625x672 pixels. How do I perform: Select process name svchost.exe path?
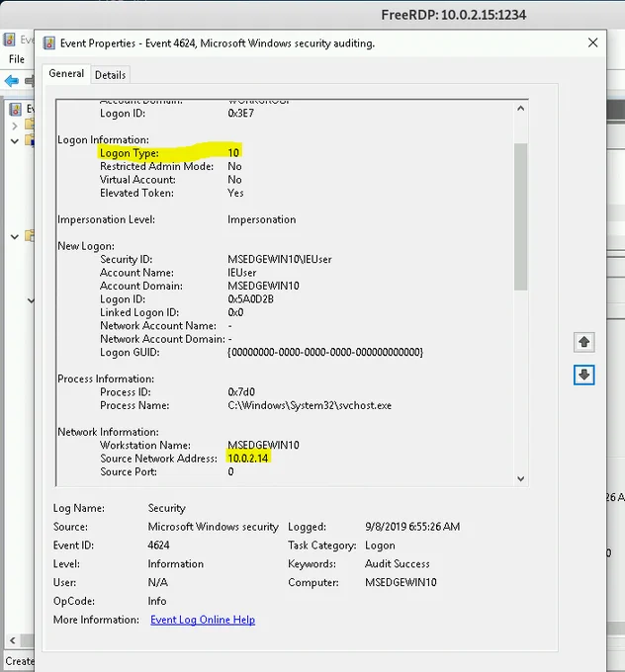coord(310,405)
